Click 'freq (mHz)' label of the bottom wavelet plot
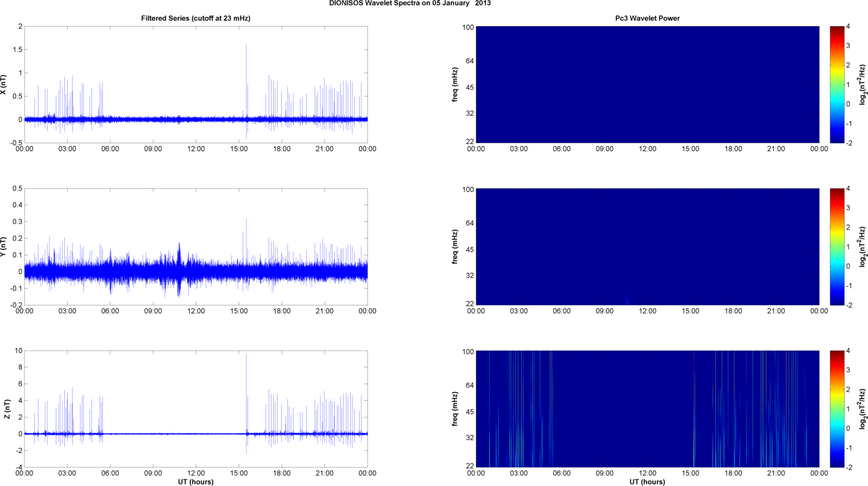868x486 pixels. click(455, 409)
